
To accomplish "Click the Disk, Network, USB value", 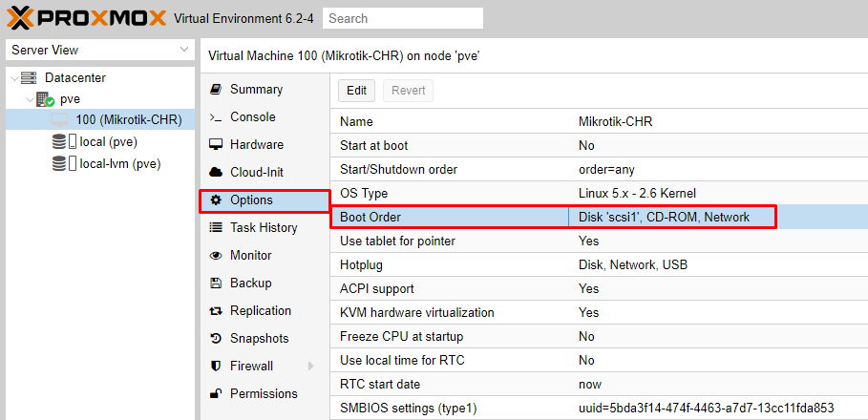I will (633, 265).
